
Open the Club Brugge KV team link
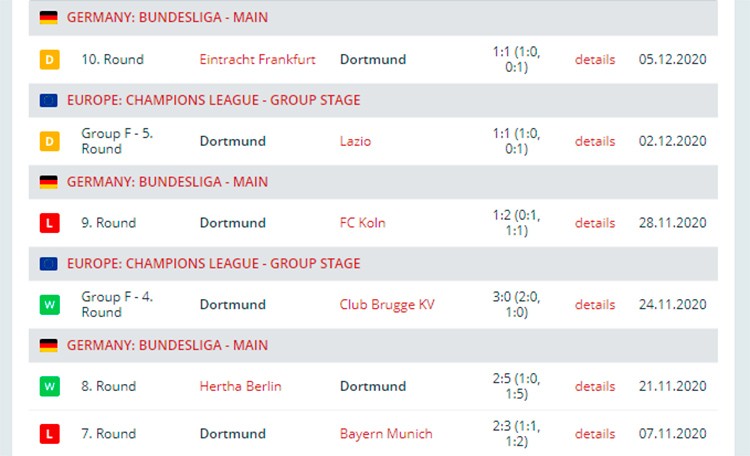click(x=387, y=305)
